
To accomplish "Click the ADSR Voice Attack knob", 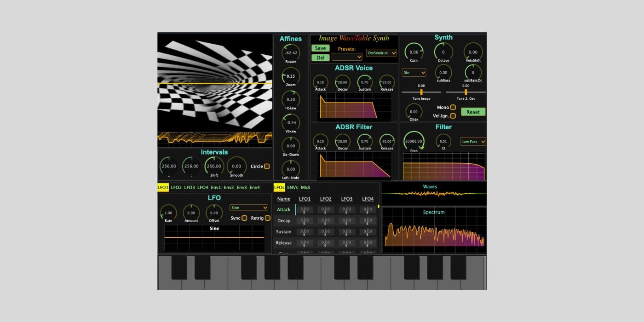I will point(320,82).
